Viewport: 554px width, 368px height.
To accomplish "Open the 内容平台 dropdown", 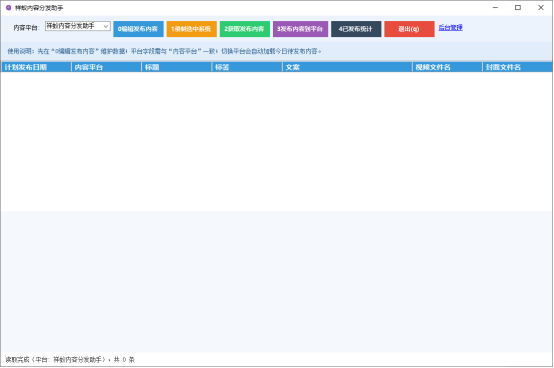I will [x=78, y=26].
